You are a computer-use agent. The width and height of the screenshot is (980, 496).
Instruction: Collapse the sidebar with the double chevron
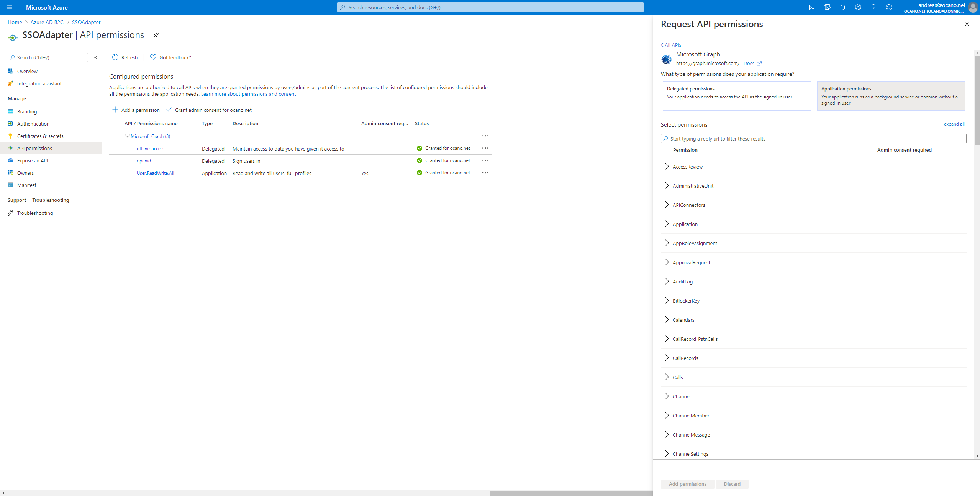[x=96, y=57]
